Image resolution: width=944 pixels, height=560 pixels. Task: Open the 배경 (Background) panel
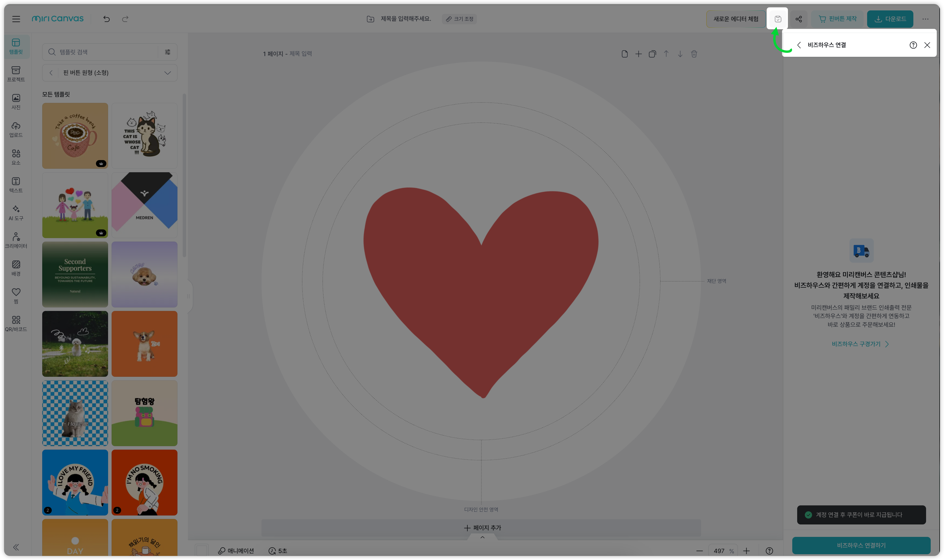coord(16,268)
